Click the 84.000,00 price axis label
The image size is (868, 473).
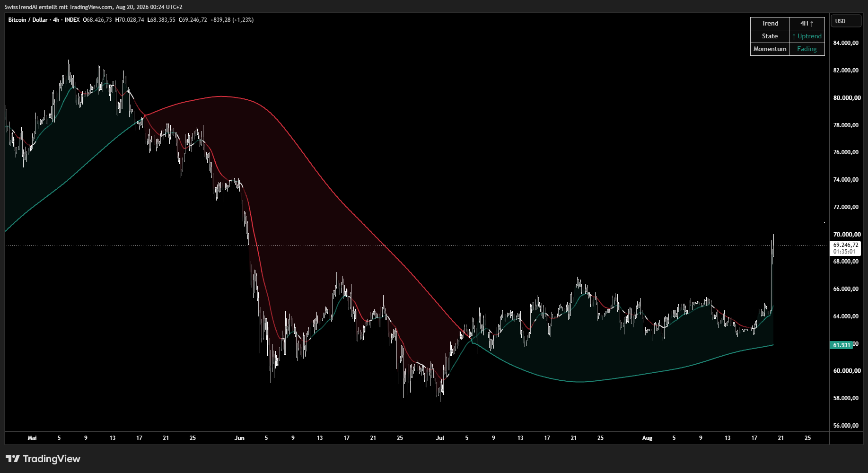point(846,43)
